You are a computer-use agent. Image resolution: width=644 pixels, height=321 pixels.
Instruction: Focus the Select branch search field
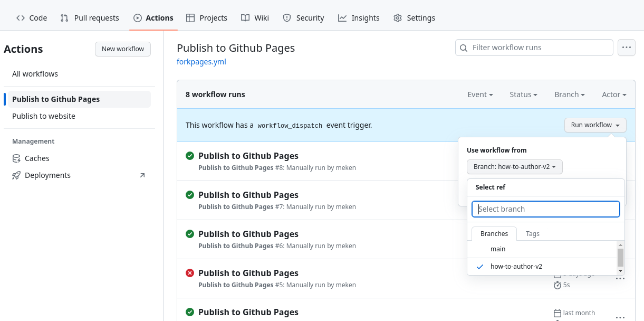545,209
